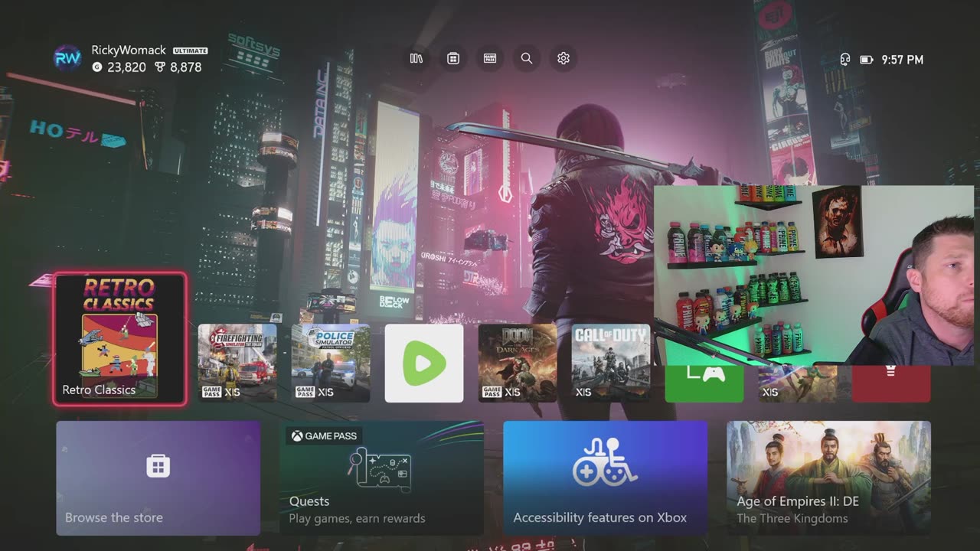Screen dimensions: 980x551
Task: Check the headset status icon
Action: (845, 59)
